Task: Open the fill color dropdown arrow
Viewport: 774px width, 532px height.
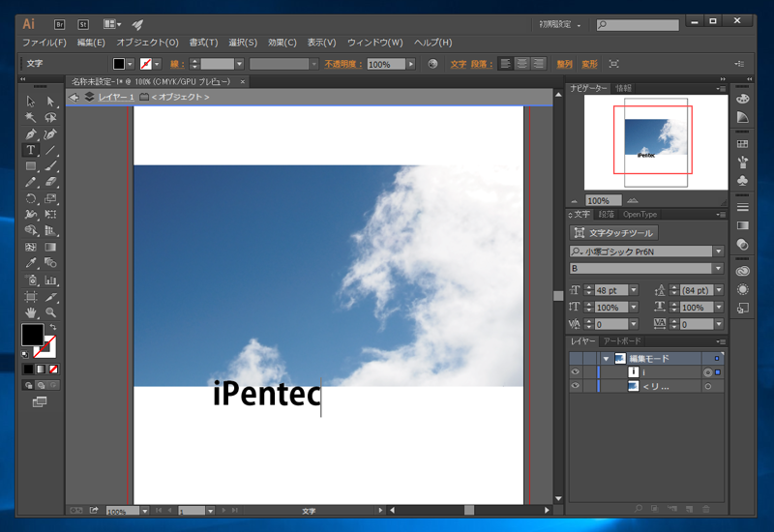Action: pos(130,64)
